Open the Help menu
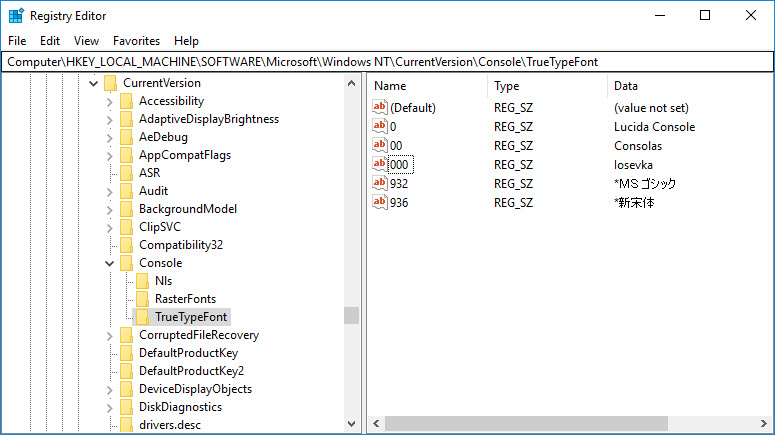The width and height of the screenshot is (775, 435). tap(186, 41)
